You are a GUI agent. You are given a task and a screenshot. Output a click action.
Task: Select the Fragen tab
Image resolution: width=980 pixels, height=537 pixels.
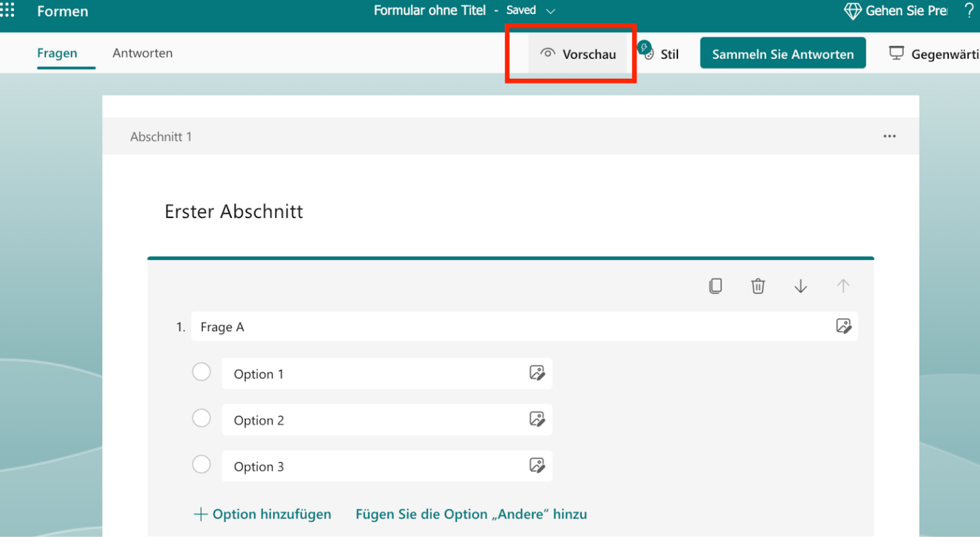point(57,53)
